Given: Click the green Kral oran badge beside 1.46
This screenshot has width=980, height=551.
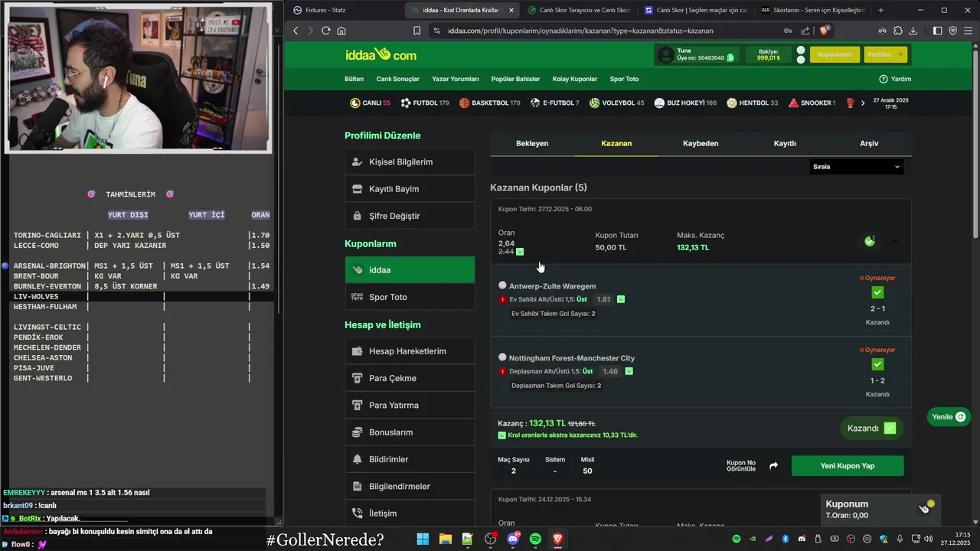Looking at the screenshot, I should [629, 371].
